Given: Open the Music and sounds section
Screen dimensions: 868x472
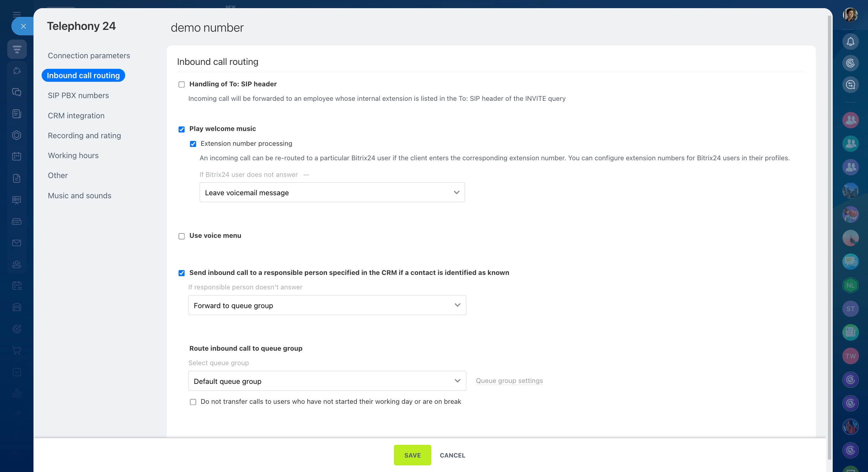Looking at the screenshot, I should pos(80,196).
